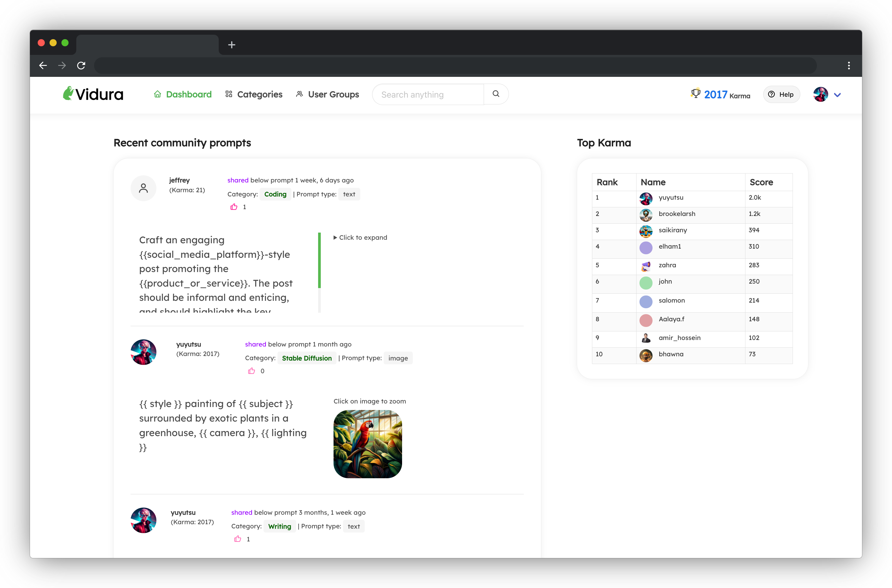The height and width of the screenshot is (588, 892).
Task: Click the trophy icon next to Karma score
Action: (x=696, y=94)
